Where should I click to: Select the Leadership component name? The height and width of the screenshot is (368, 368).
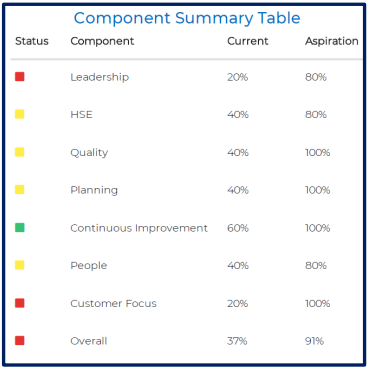[99, 77]
